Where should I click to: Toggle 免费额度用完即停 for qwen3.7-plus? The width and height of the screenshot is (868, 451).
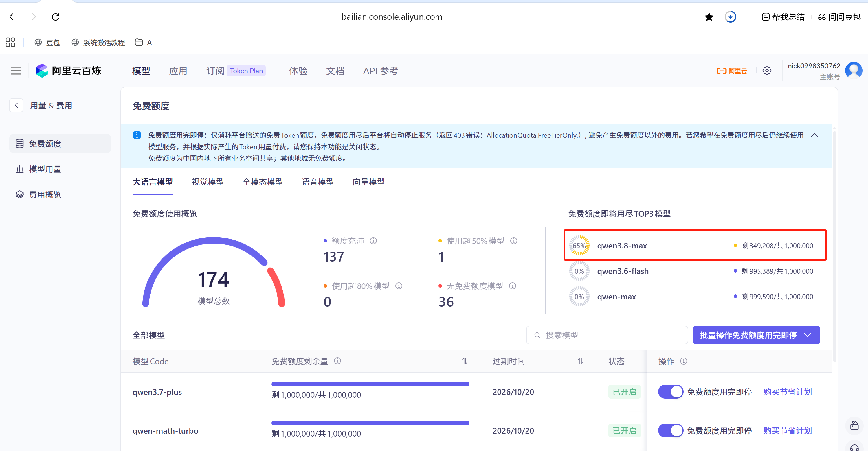670,392
